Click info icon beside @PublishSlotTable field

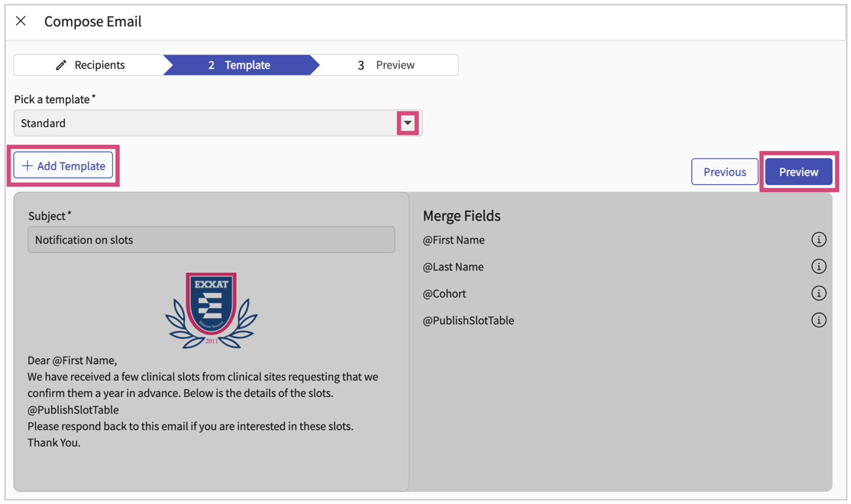(x=818, y=320)
